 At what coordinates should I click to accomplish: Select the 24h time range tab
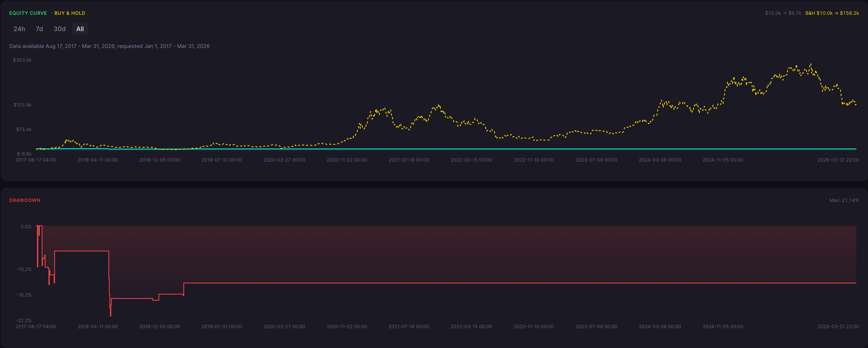pos(19,29)
